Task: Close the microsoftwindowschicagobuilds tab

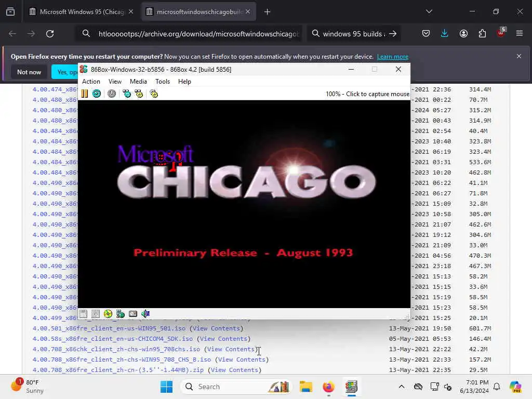Action: [248, 12]
